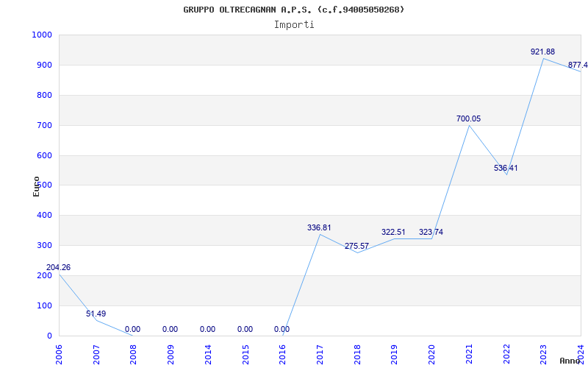588x368 pixels.
Task: Click the 2014 year tick label
Action: point(208,354)
